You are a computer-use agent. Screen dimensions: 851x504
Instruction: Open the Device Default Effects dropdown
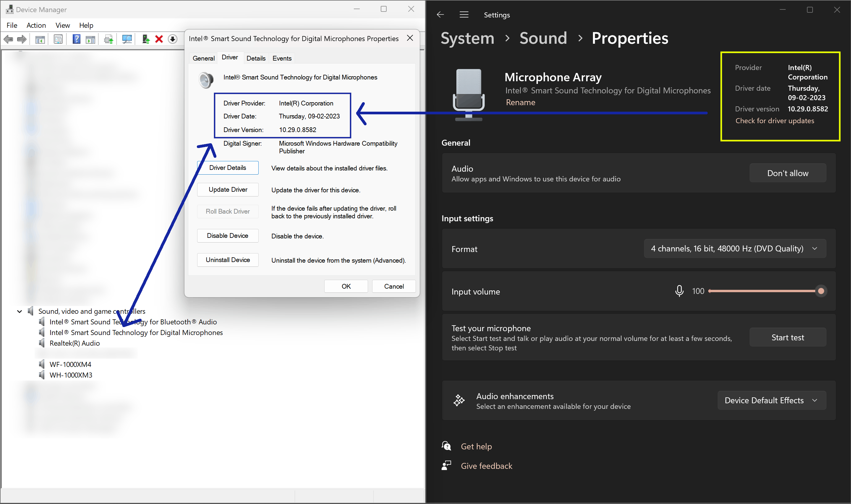click(x=771, y=400)
